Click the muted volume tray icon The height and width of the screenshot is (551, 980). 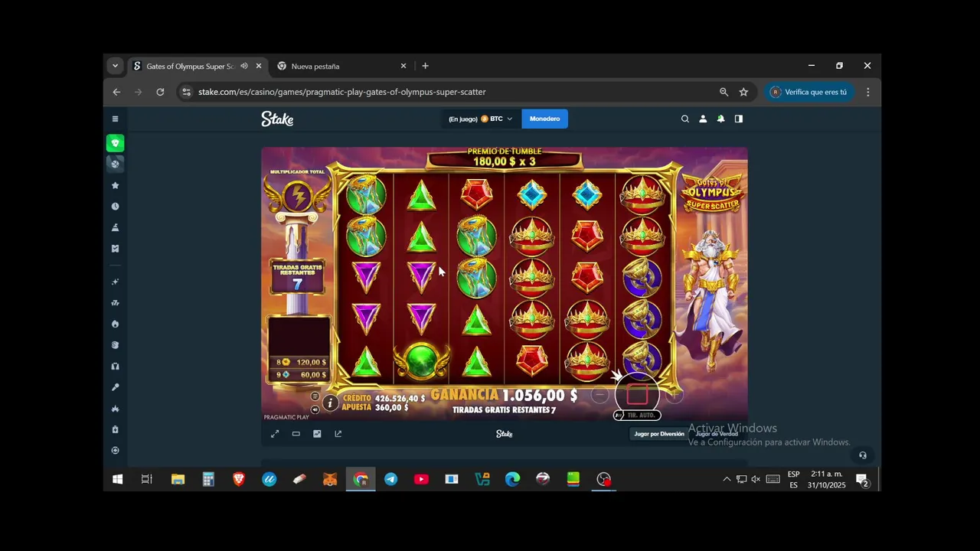tap(756, 479)
